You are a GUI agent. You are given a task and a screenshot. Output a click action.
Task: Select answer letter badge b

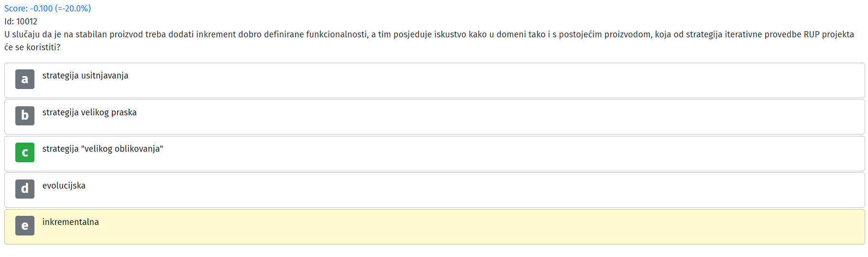(25, 116)
